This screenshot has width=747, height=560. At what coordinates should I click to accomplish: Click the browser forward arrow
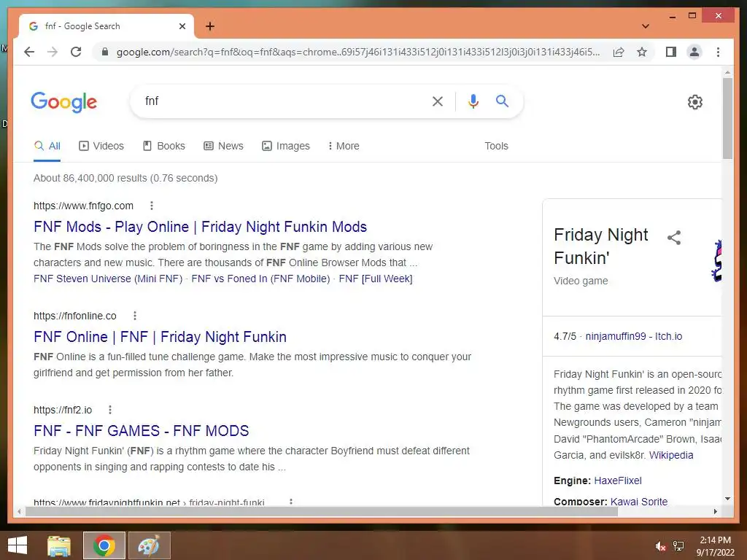(53, 52)
